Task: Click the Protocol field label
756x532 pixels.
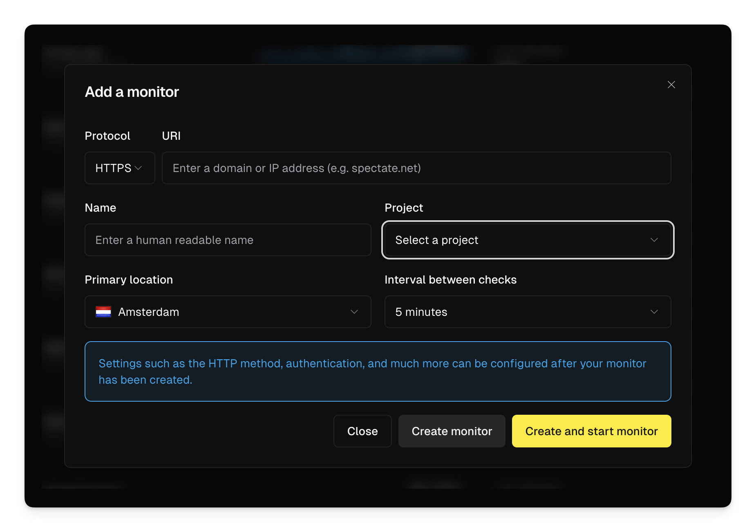Action: coord(107,136)
